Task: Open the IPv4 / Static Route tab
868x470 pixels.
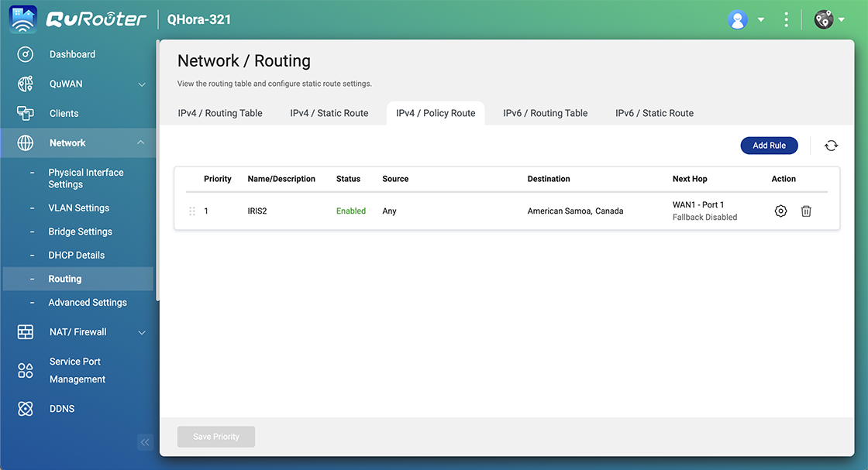Action: point(329,112)
